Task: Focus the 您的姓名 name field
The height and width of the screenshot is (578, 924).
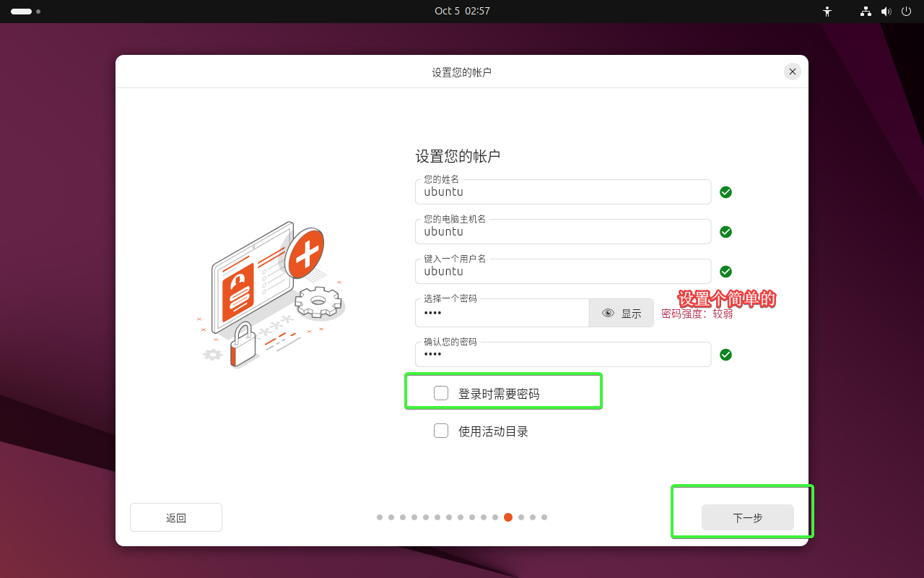Action: [x=563, y=192]
